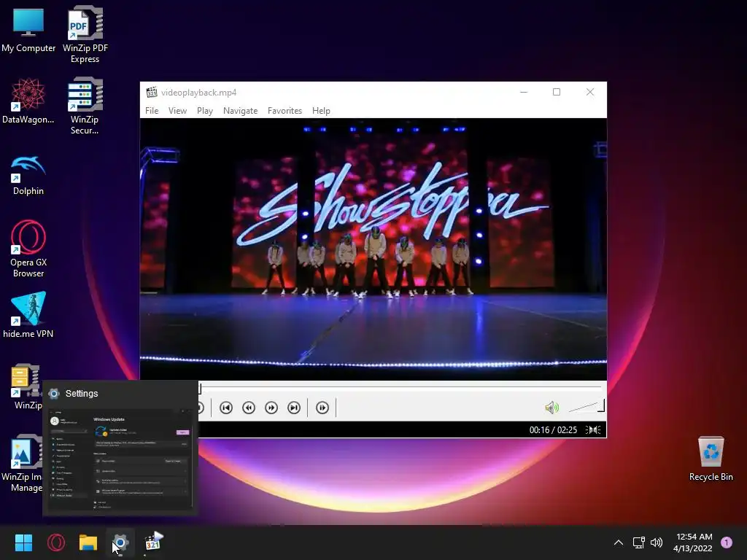The width and height of the screenshot is (747, 560).
Task: Open WinZip Secure desktop shortcut
Action: tap(85, 106)
